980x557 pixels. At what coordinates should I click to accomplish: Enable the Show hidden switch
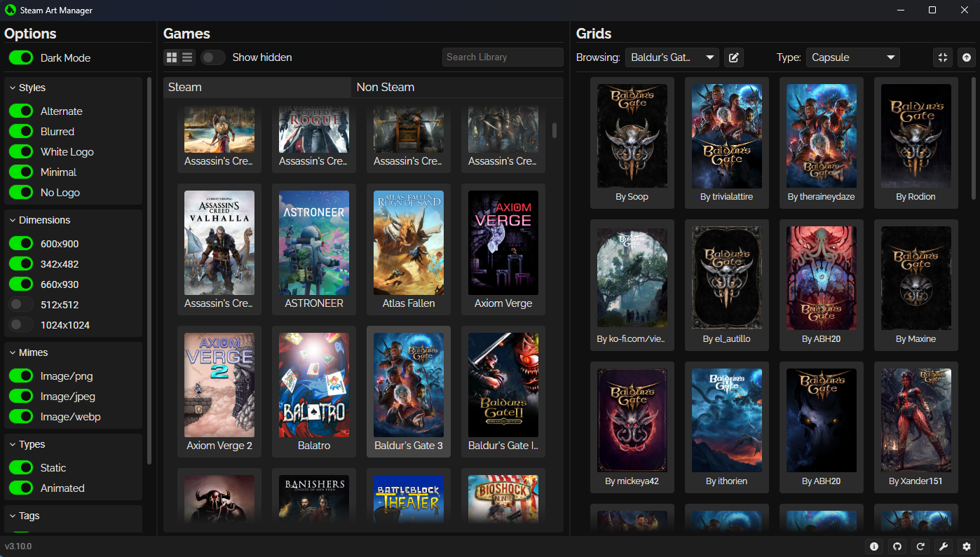pos(213,57)
